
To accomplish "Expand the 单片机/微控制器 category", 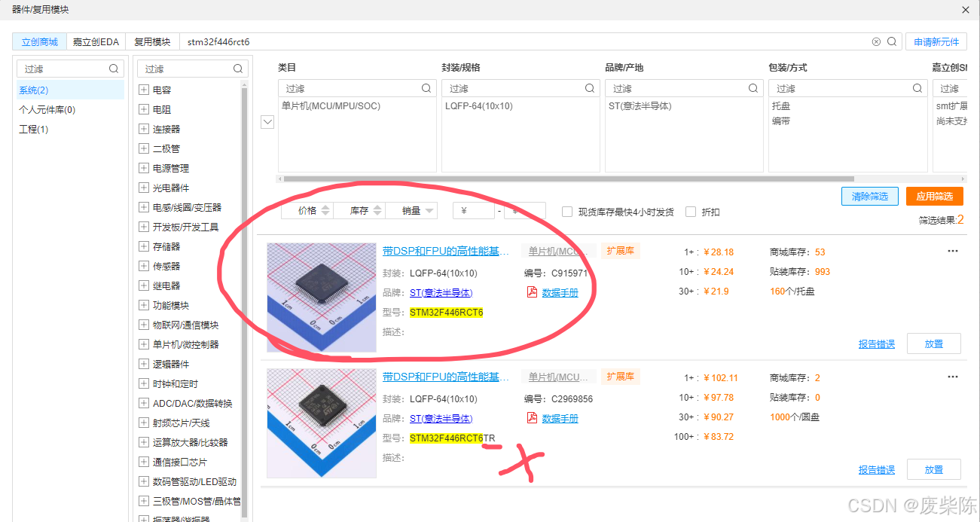I will pyautogui.click(x=144, y=344).
